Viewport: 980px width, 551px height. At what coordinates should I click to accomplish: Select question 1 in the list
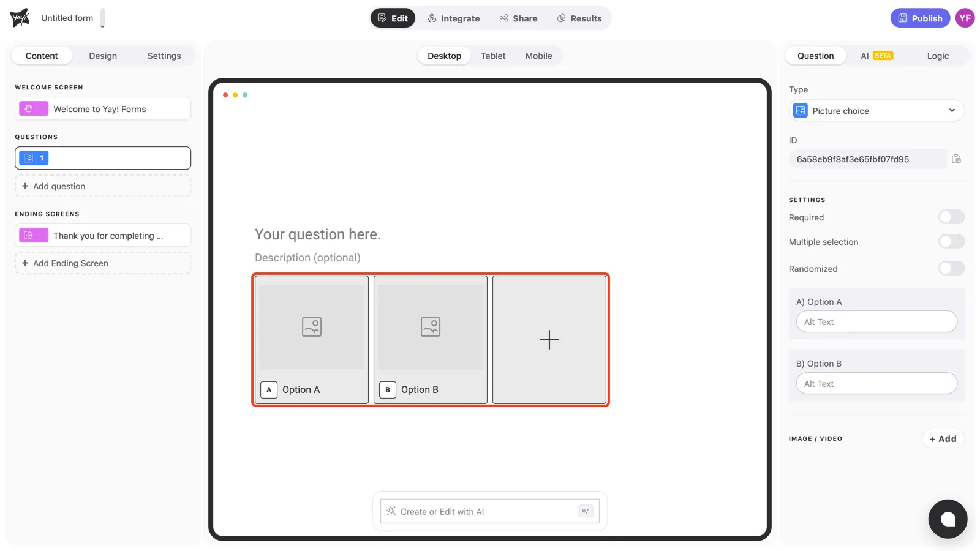(x=103, y=158)
